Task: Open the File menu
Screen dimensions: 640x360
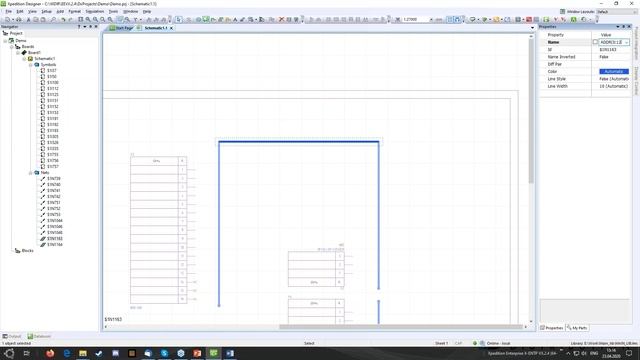Action: [x=8, y=11]
